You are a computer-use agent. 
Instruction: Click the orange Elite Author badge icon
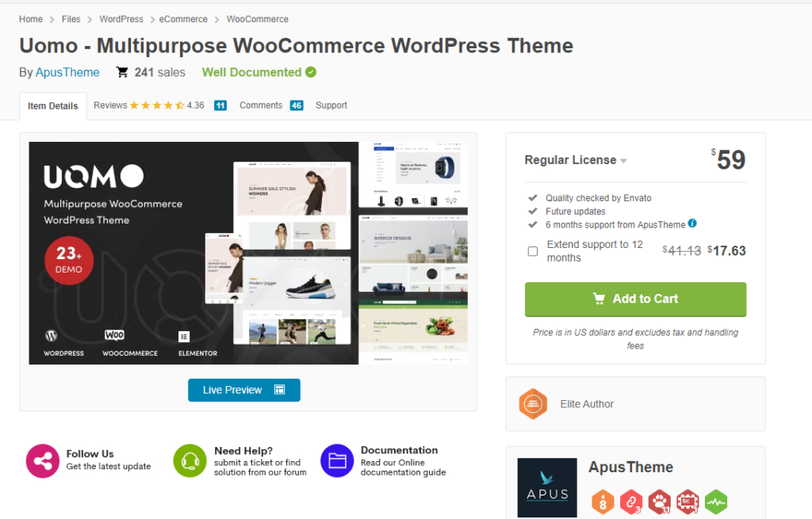pos(533,404)
